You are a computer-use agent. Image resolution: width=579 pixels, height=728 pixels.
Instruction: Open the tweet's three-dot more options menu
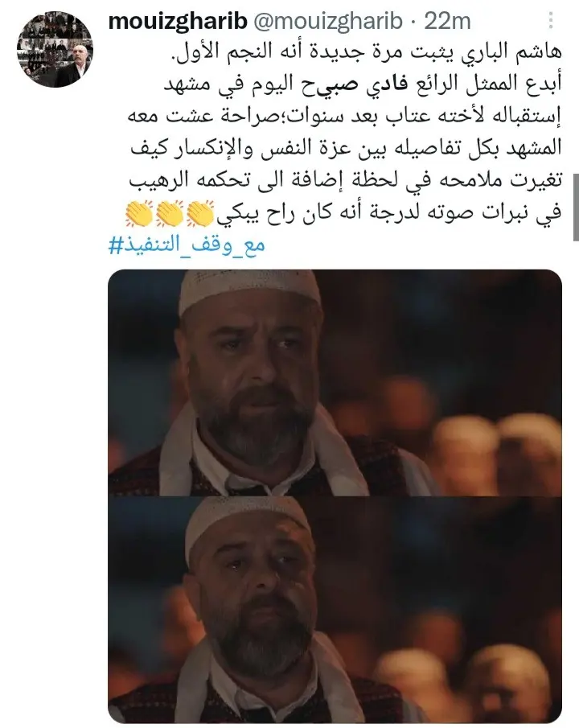551,20
